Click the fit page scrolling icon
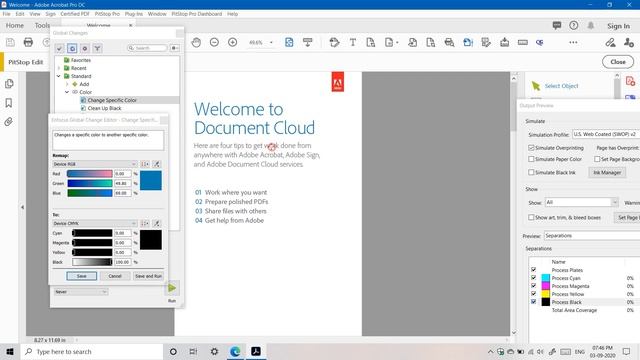Screen dimensions: 640x360 [x=289, y=42]
